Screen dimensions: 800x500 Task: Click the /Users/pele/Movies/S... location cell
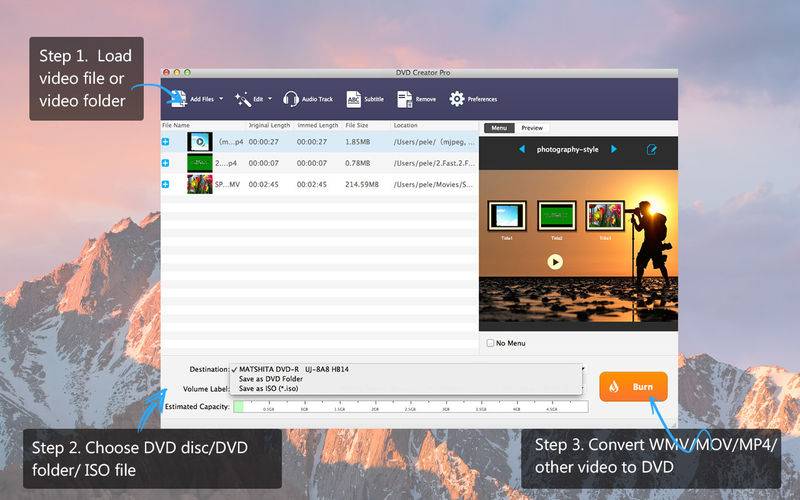coord(433,184)
